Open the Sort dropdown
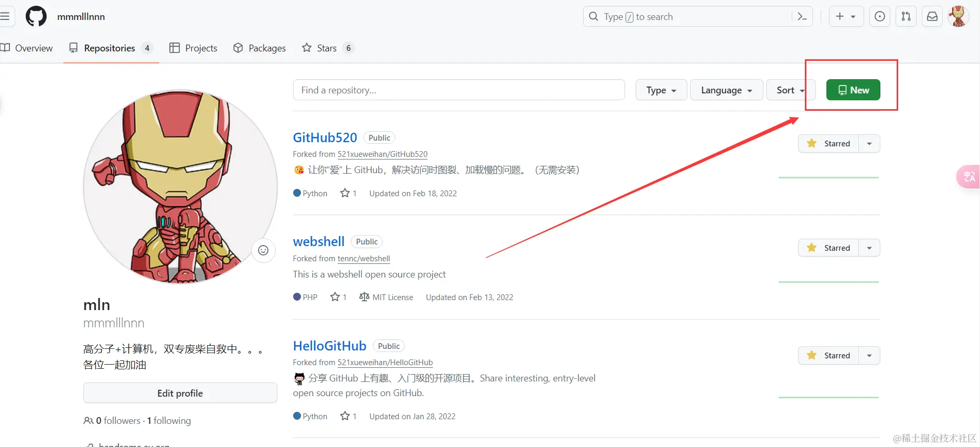 (791, 90)
